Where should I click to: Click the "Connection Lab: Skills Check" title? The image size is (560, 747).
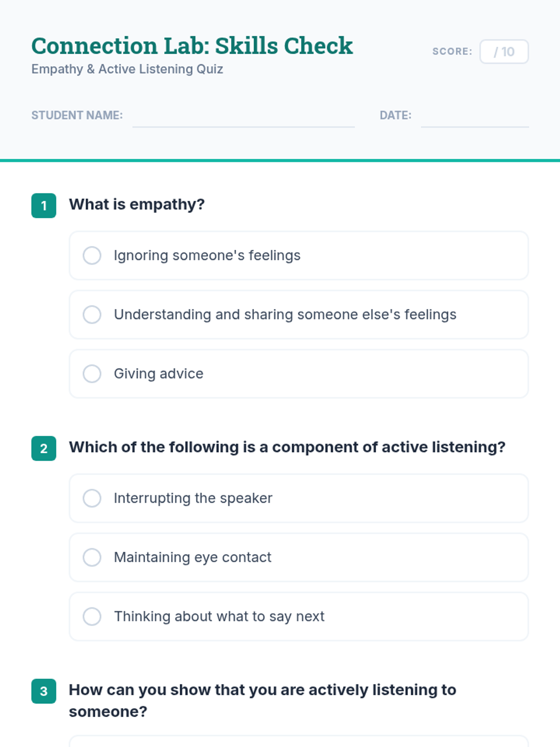coord(192,46)
